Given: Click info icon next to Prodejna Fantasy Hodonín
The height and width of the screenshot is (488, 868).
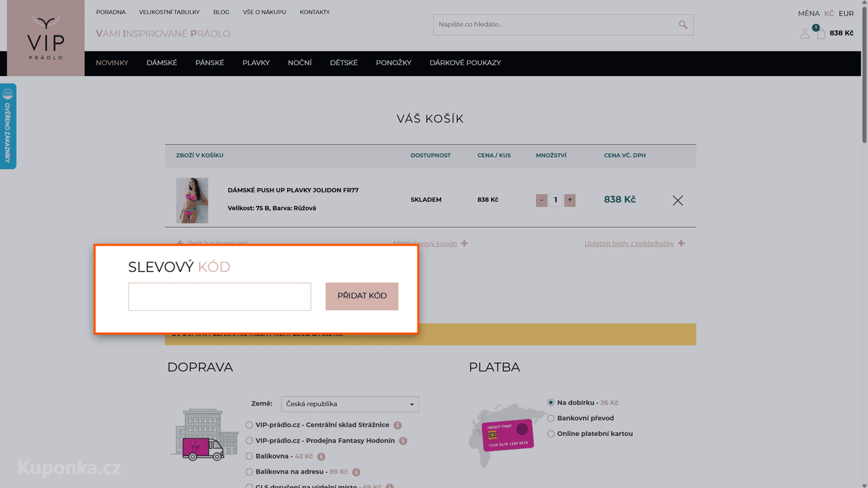Looking at the screenshot, I should coord(403,441).
